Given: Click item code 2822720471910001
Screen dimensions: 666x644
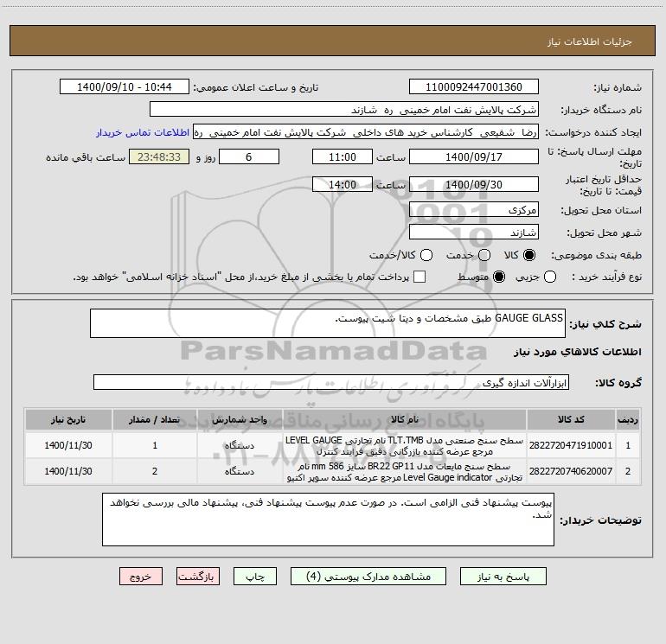Looking at the screenshot, I should (571, 445).
